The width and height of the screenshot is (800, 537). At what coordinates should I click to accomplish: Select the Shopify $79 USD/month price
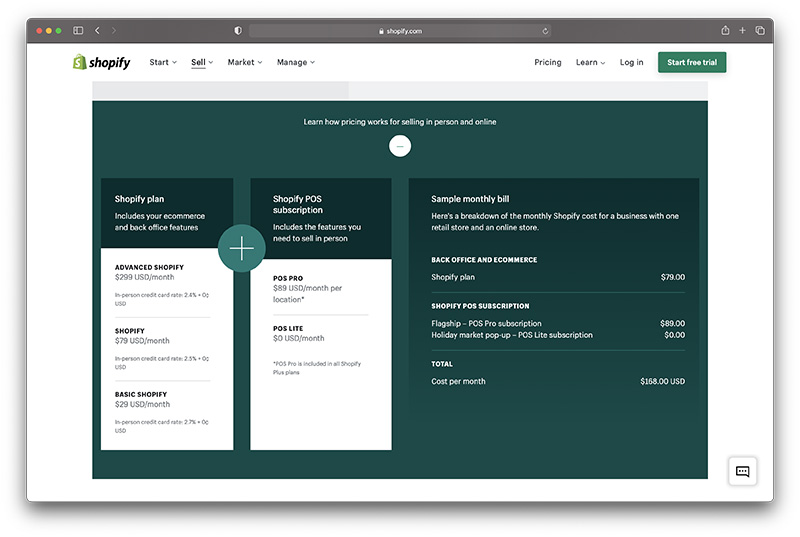(x=142, y=341)
